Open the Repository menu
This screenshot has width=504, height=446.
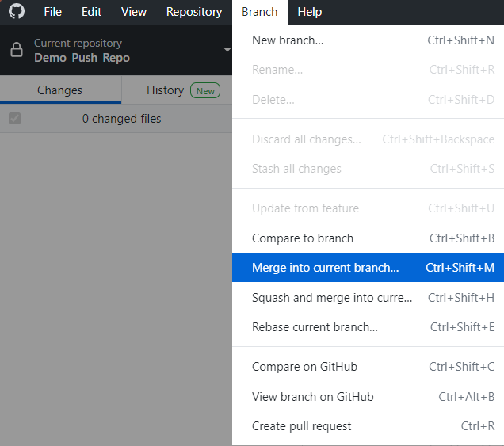coord(194,12)
